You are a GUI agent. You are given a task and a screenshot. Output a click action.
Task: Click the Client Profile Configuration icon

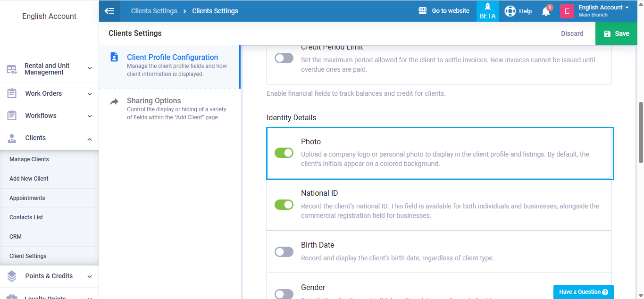(x=114, y=57)
